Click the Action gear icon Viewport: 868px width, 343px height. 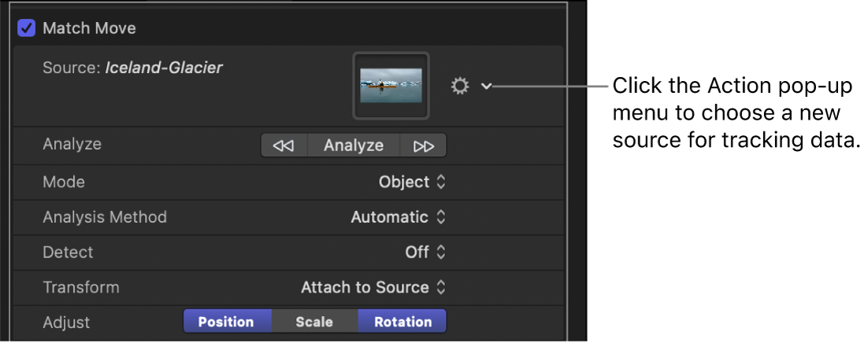coord(460,87)
